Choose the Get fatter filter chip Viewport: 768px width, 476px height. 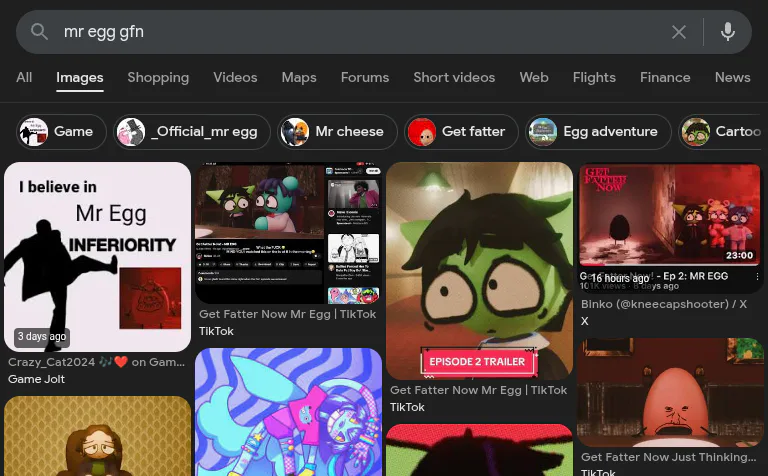pyautogui.click(x=461, y=132)
